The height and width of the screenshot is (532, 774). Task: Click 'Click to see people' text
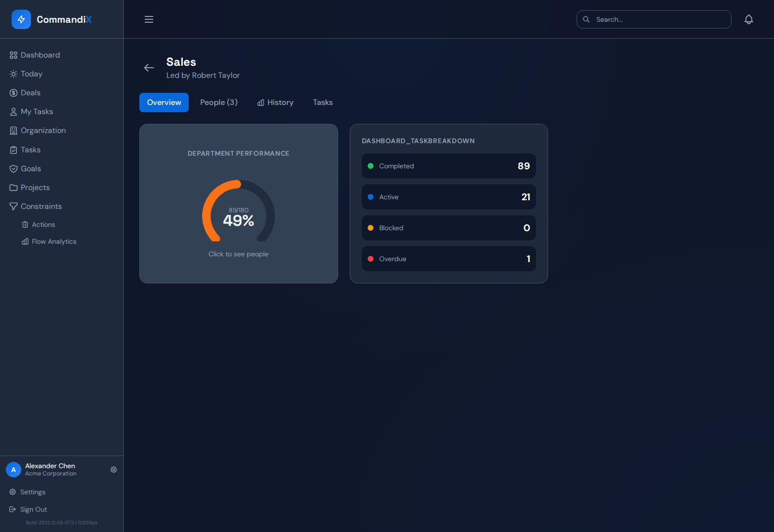pyautogui.click(x=238, y=254)
